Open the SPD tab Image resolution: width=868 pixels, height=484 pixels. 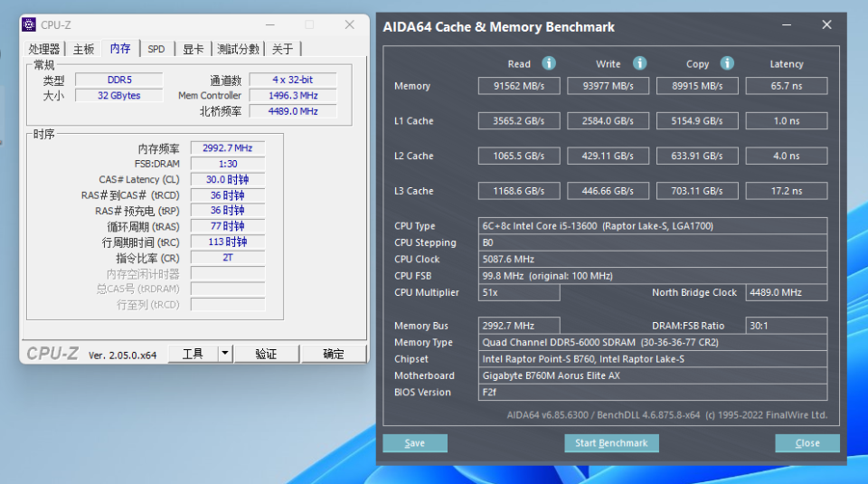[156, 49]
